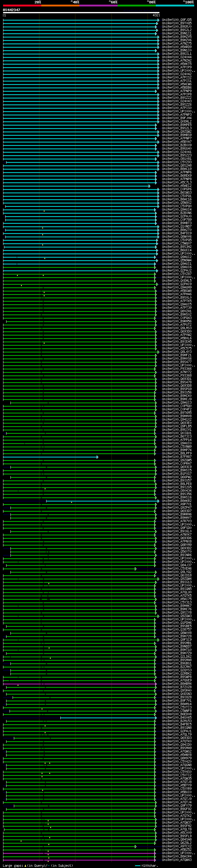Select the label UniRef100_A9P7X1
Image resolution: width=197 pixels, height=868 pixels.
pos(177,504)
